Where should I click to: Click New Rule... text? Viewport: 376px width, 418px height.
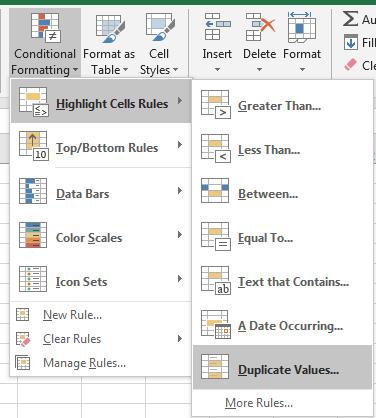[72, 315]
